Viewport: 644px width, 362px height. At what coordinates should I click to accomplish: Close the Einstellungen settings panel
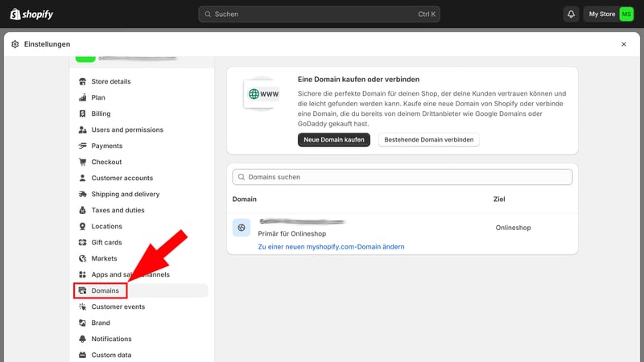[x=623, y=44]
